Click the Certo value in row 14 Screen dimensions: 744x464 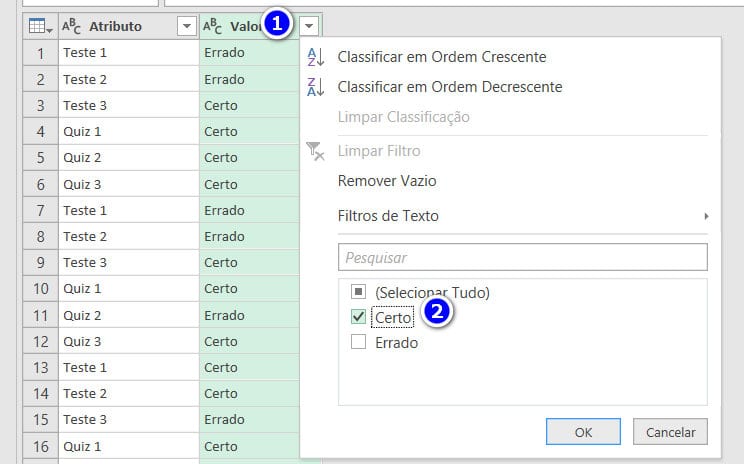(x=250, y=393)
